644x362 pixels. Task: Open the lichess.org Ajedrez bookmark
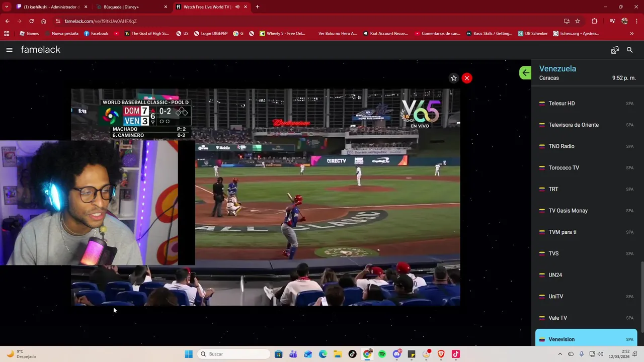click(x=576, y=34)
